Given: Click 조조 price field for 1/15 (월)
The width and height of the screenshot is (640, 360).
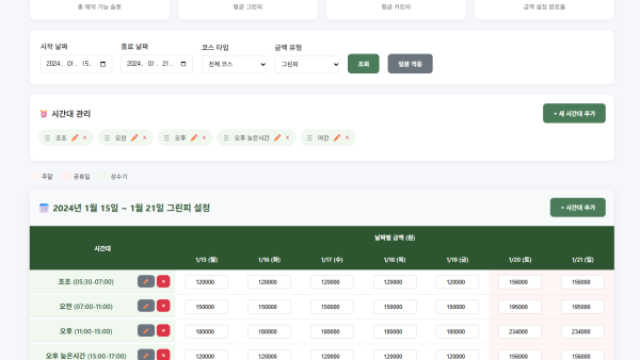Looking at the screenshot, I should pyautogui.click(x=206, y=282).
